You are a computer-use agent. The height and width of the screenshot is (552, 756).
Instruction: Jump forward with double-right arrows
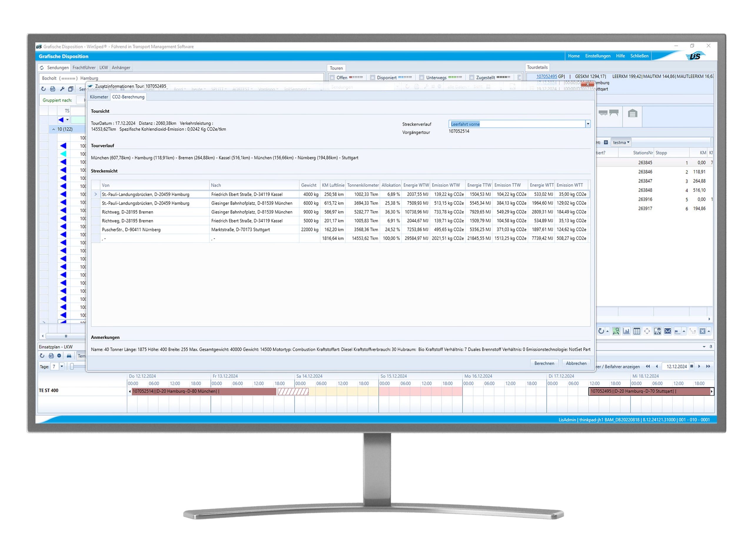709,367
